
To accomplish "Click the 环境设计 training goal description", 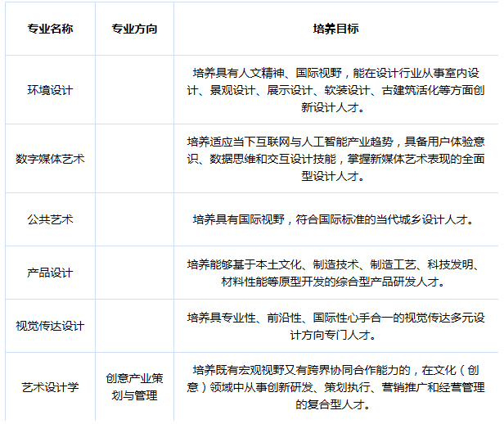I will (335, 90).
